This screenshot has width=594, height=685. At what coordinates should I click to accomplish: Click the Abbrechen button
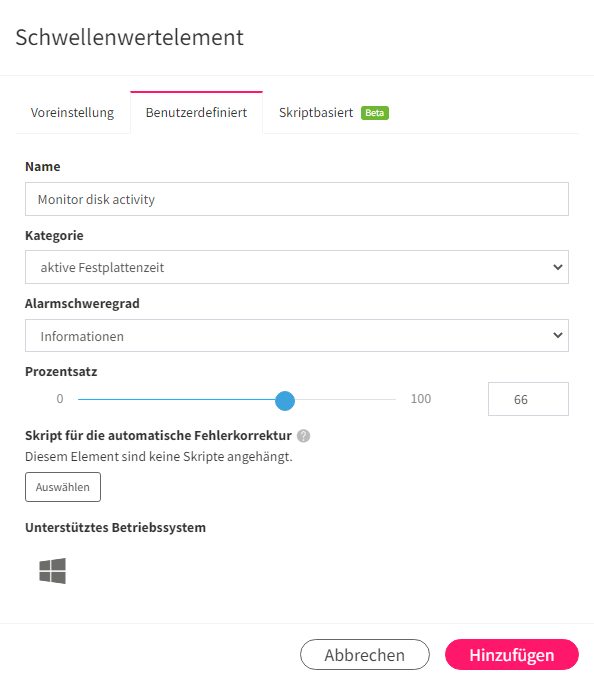(x=365, y=655)
